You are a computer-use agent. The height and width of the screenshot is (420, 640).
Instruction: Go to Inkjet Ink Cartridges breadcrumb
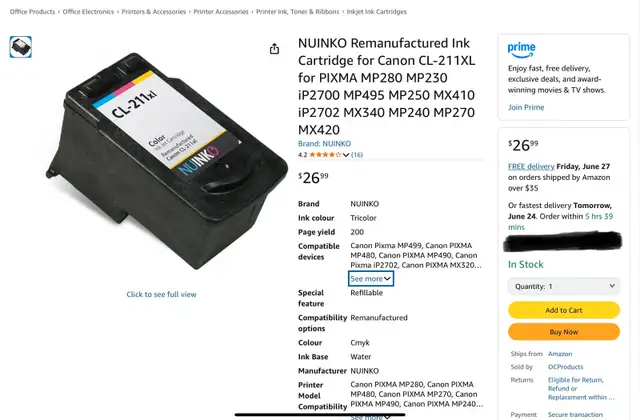[x=376, y=12]
